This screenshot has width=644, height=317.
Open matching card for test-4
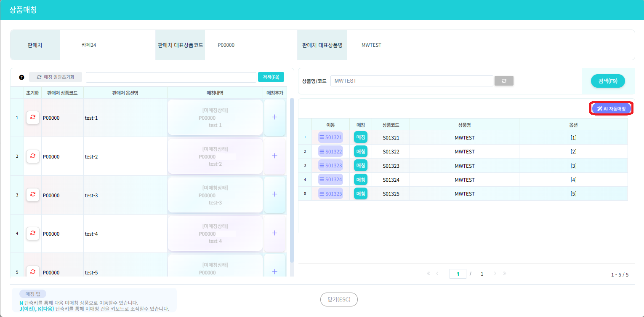(215, 234)
